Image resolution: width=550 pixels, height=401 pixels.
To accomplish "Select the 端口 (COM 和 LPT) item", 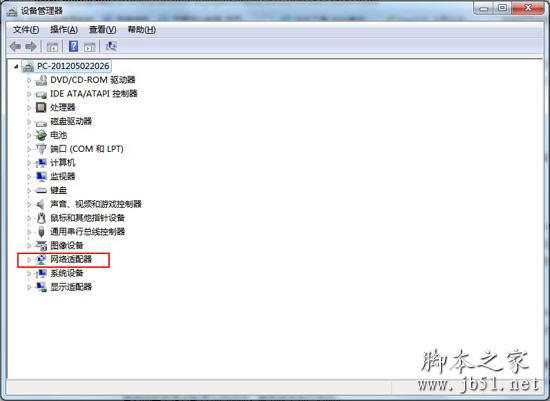I will click(x=87, y=149).
